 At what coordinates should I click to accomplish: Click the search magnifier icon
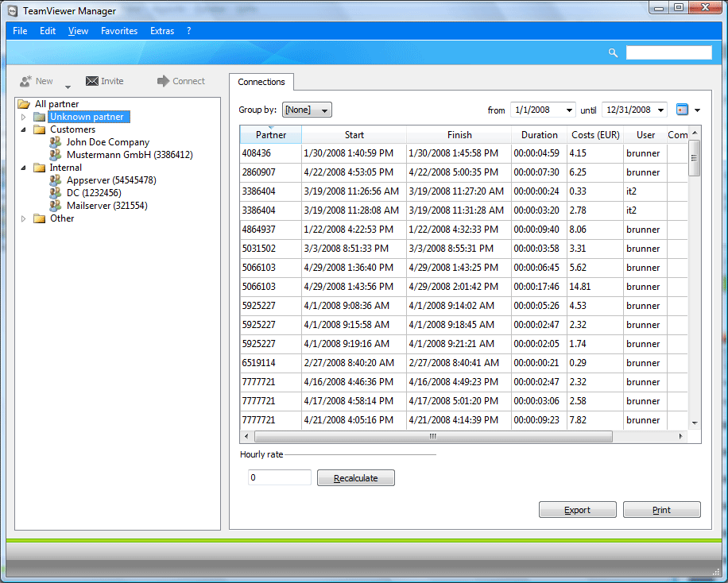[613, 53]
